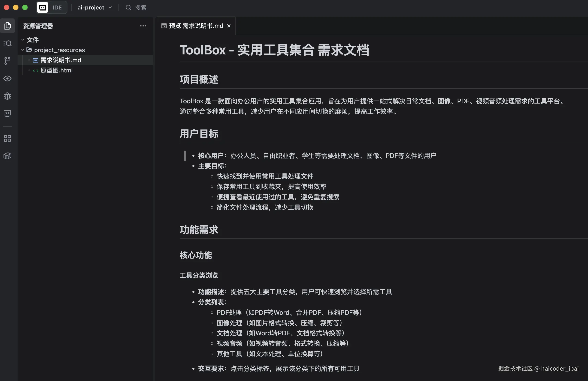Click the eye preview icon in sidebar
The width and height of the screenshot is (588, 381).
(x=7, y=78)
